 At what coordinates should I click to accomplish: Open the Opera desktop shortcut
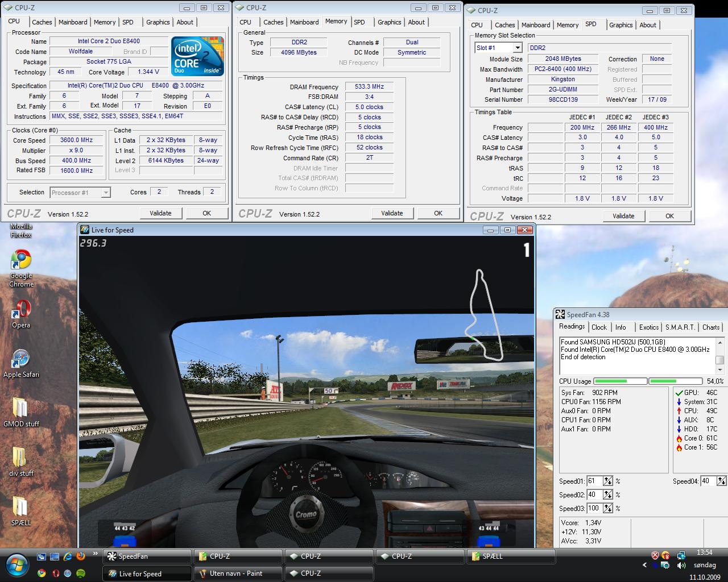pyautogui.click(x=21, y=314)
